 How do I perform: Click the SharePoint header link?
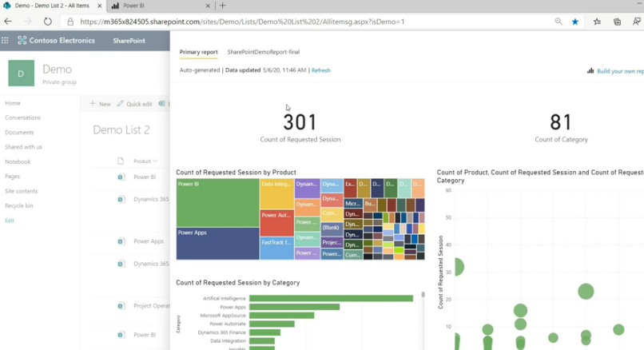click(x=129, y=41)
